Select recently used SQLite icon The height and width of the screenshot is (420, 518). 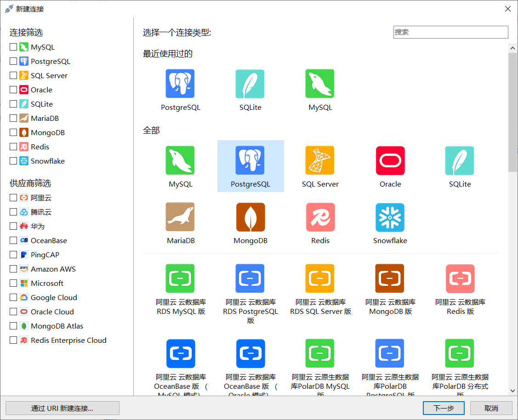[x=250, y=84]
